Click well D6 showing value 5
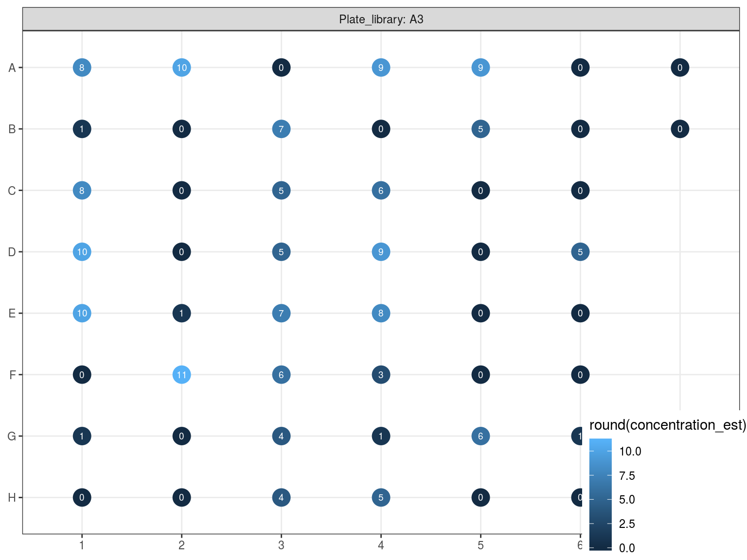The width and height of the screenshot is (747, 560). tap(580, 252)
